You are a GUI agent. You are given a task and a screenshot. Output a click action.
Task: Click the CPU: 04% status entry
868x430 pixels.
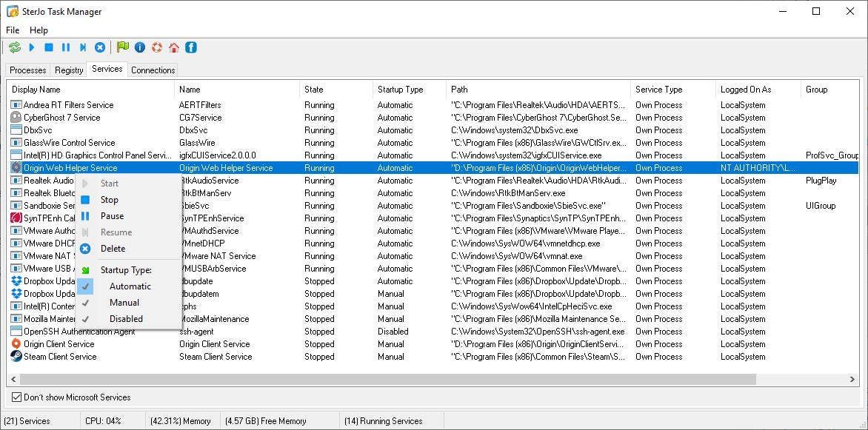(x=103, y=421)
